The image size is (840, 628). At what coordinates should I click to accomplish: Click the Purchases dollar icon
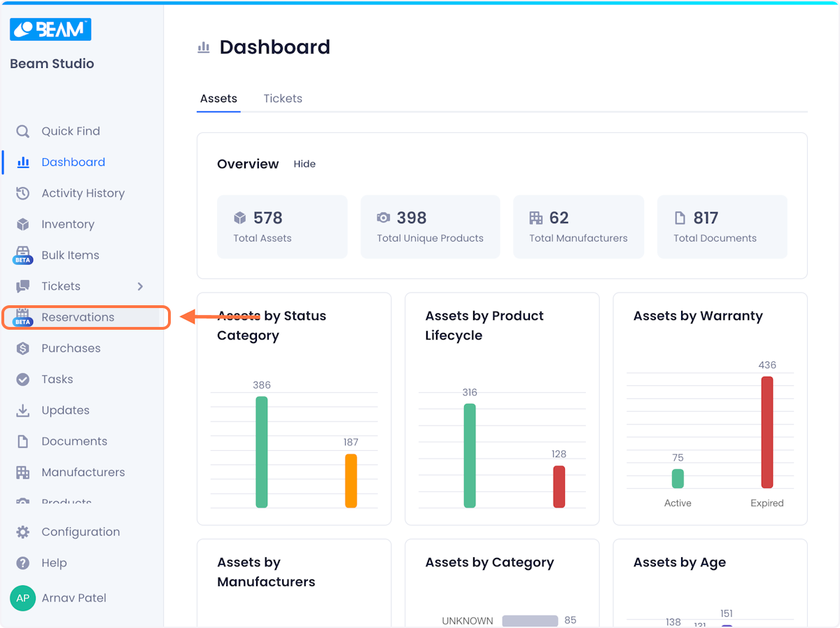[22, 348]
